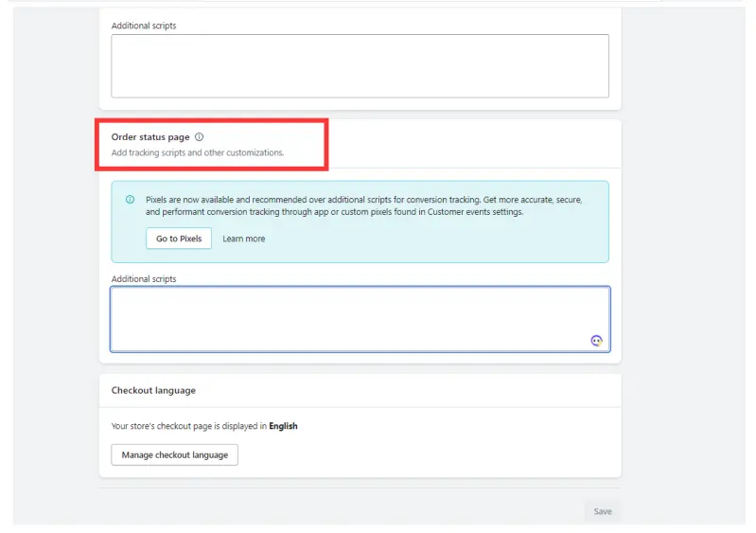Open the Learn more link
Viewport: 756px width, 533px height.
click(x=243, y=239)
